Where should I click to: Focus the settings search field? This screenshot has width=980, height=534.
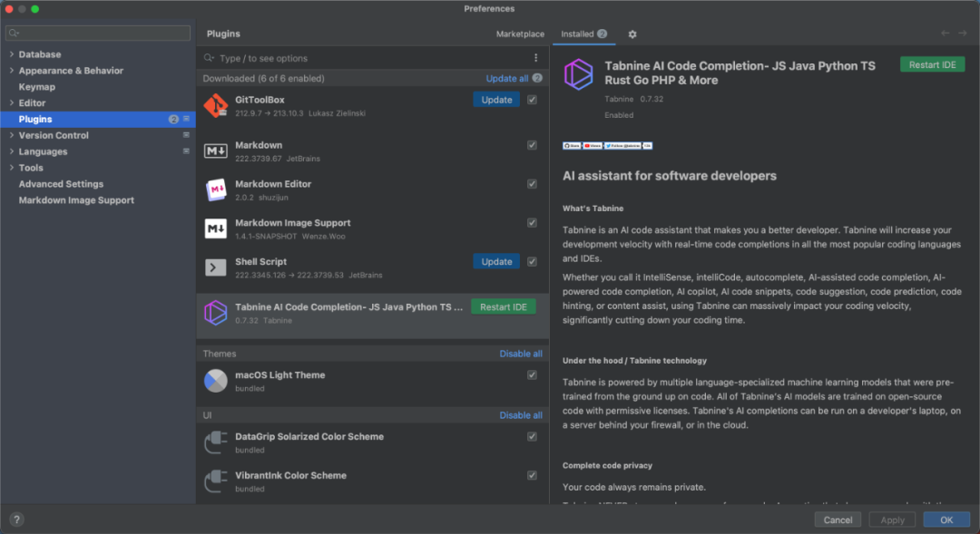click(98, 34)
